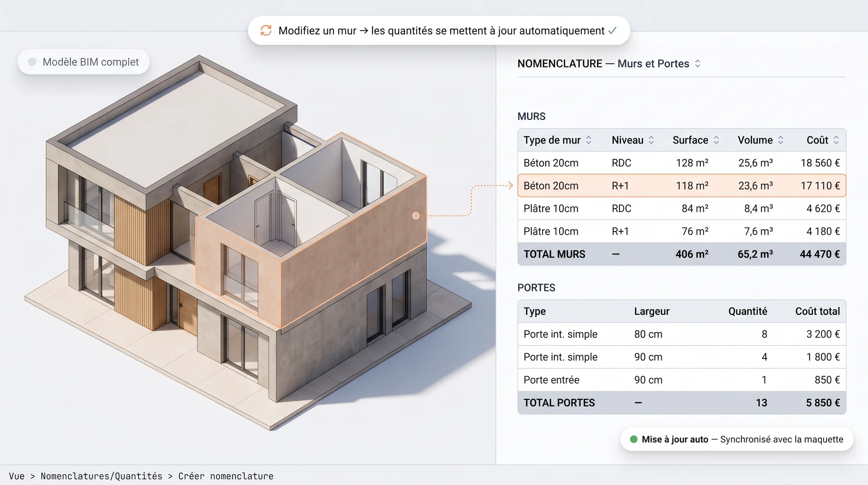This screenshot has width=868, height=485.
Task: Sort by Volume column
Action: [781, 140]
